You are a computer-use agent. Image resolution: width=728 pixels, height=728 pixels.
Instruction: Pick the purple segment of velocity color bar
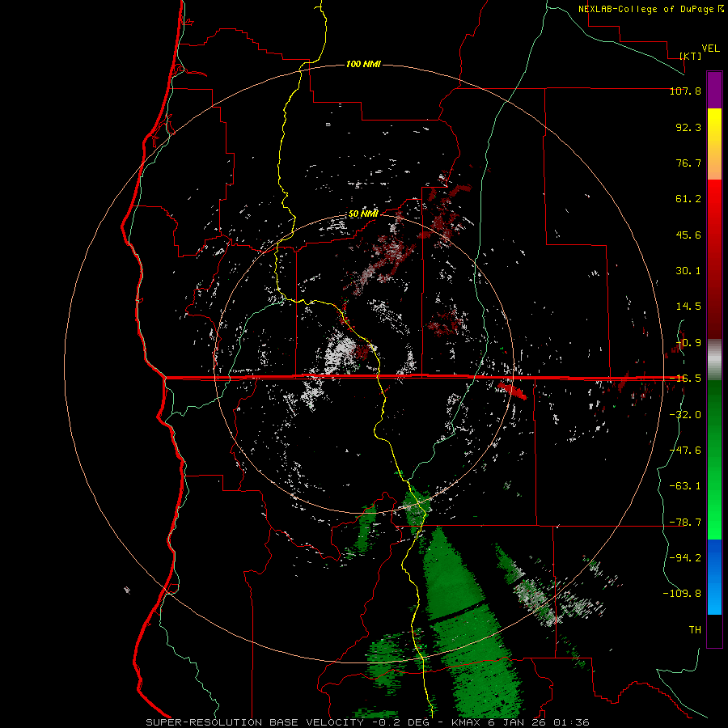point(714,90)
